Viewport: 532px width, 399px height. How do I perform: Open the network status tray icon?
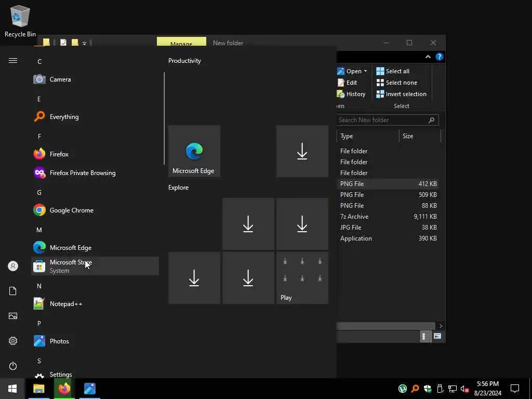coord(453,389)
